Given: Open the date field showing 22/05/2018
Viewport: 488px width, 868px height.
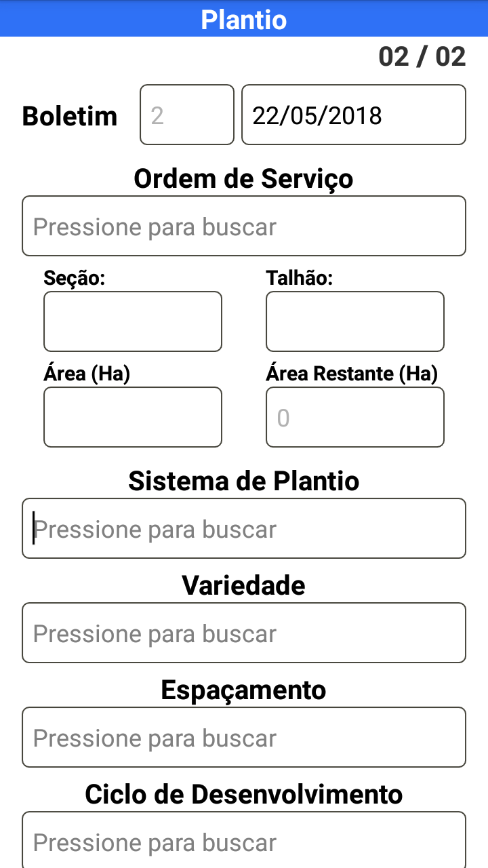Looking at the screenshot, I should (353, 115).
